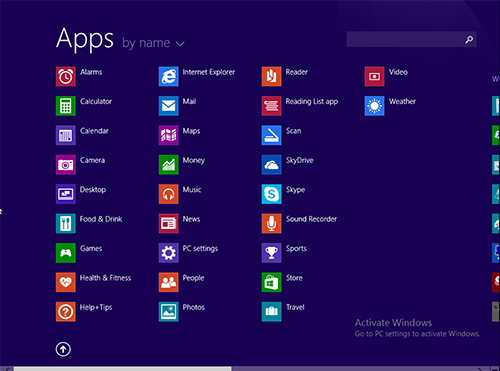The height and width of the screenshot is (371, 500).
Task: Open Sports trophy icon
Action: (x=271, y=253)
